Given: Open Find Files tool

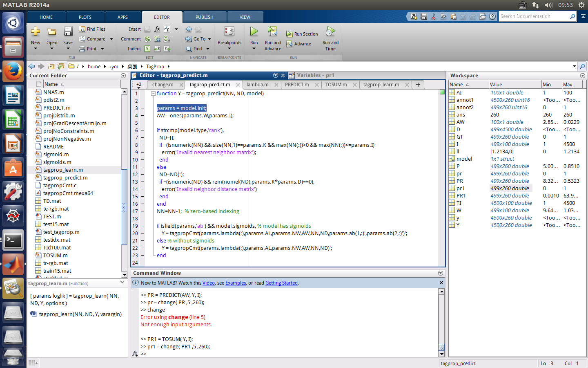Looking at the screenshot, I should [x=92, y=29].
